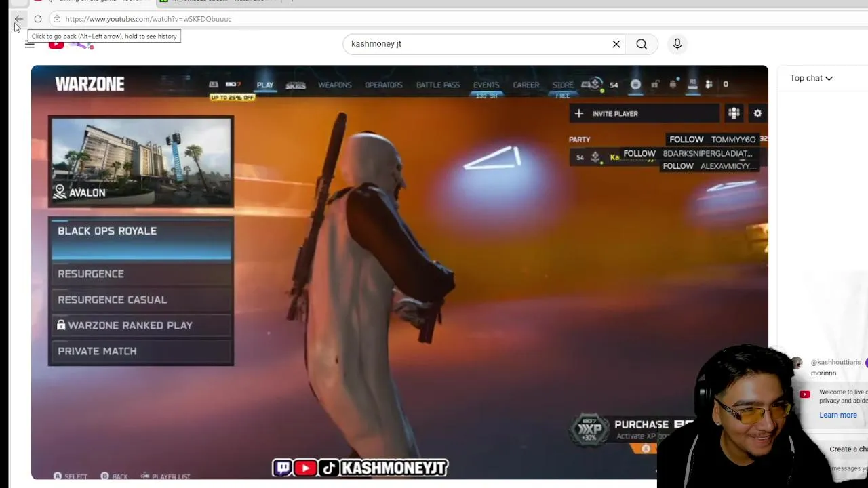Click the round menu icon next to 54

635,84
